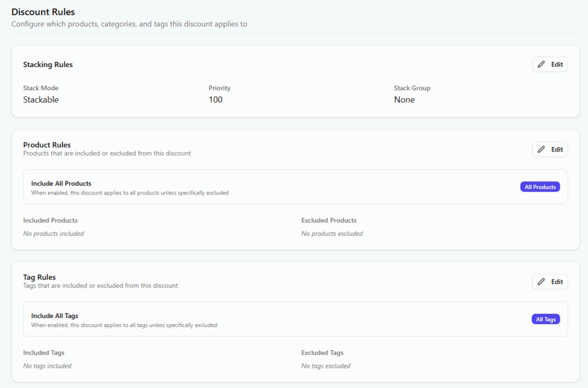Click the Stack Group value None
The image size is (588, 388).
[x=404, y=100]
